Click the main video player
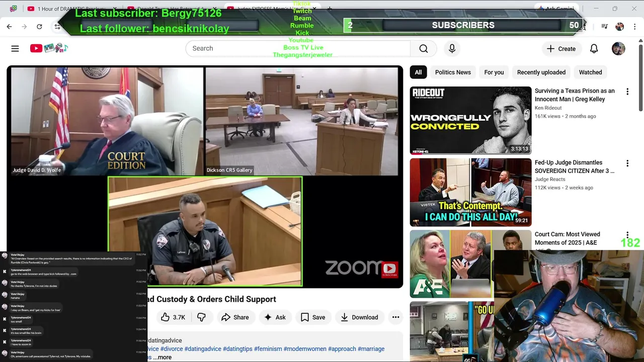This screenshot has width=644, height=362. point(205,177)
